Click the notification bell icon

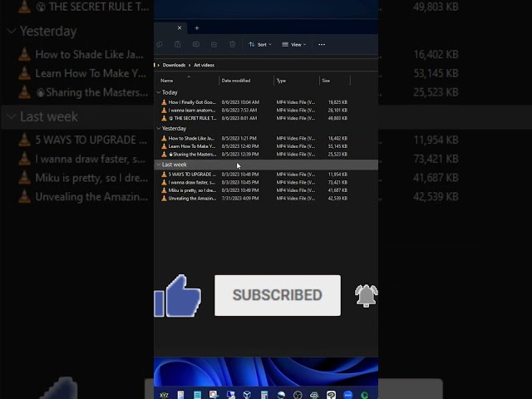(x=366, y=296)
